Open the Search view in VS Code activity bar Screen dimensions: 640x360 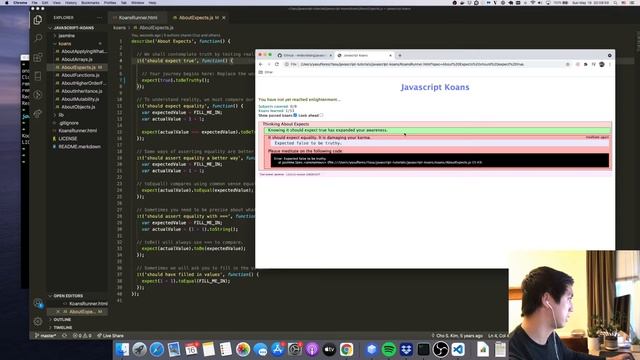[38, 38]
